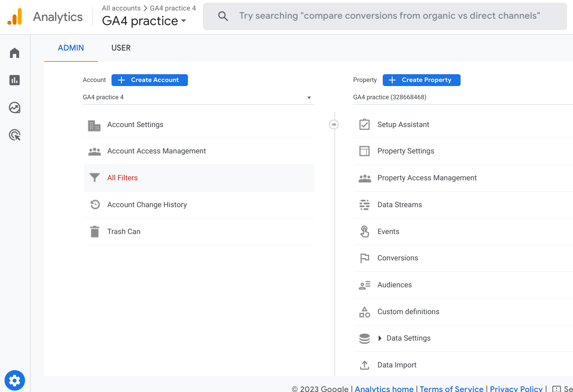The image size is (573, 392).
Task: Click the Create Account button
Action: (150, 80)
